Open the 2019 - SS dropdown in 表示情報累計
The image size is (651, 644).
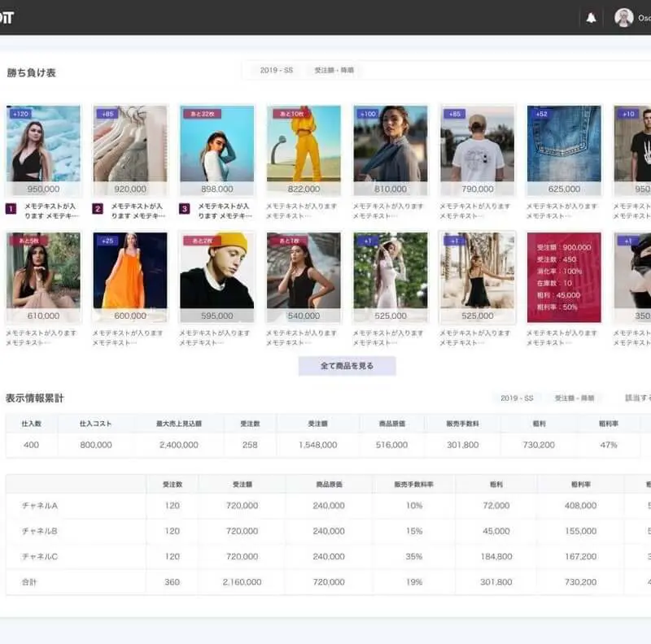517,398
